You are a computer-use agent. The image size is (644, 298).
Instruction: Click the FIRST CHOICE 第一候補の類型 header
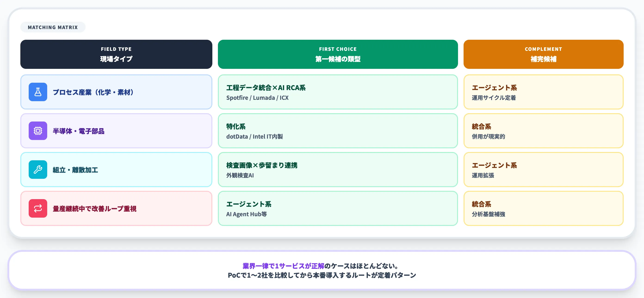pos(338,54)
